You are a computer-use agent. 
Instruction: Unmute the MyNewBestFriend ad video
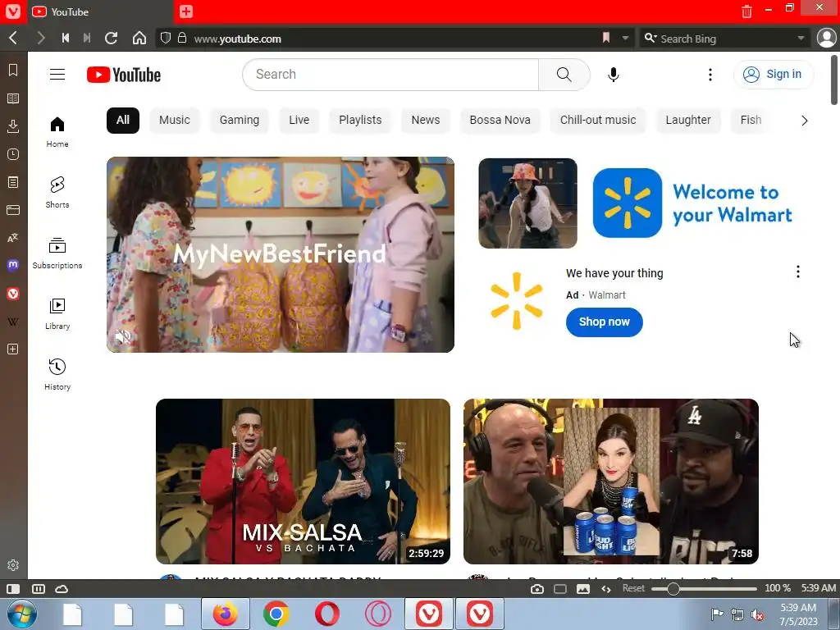pyautogui.click(x=123, y=336)
